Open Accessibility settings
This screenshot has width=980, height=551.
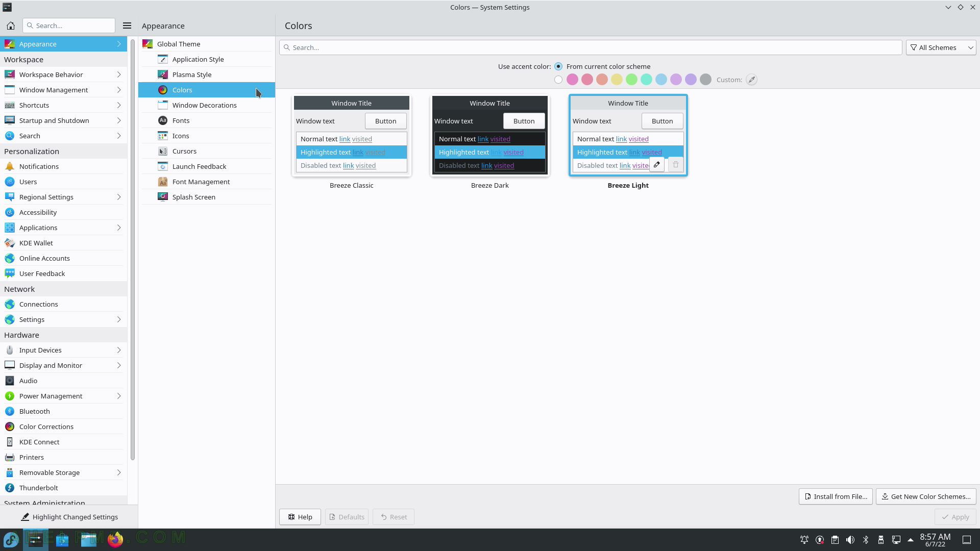point(64,212)
